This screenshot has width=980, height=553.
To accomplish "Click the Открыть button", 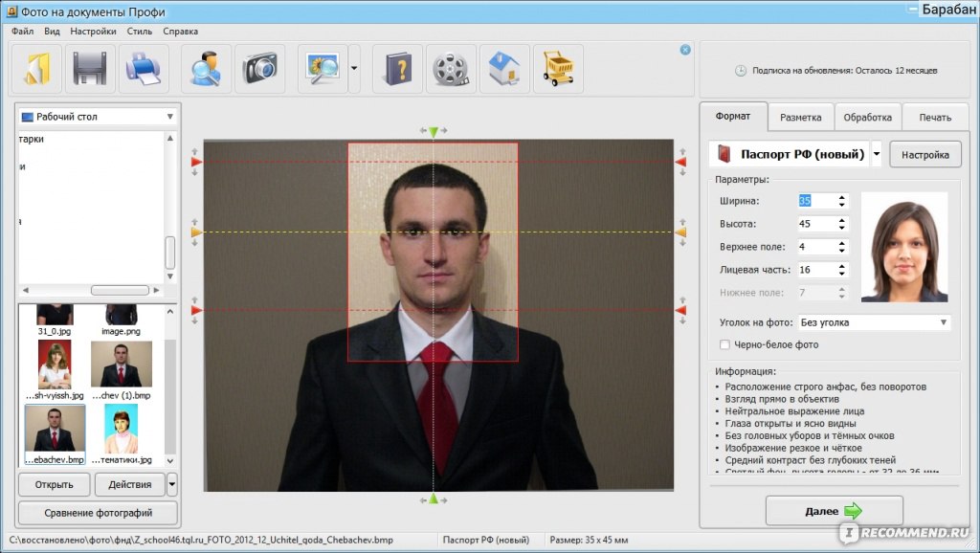I will point(55,484).
